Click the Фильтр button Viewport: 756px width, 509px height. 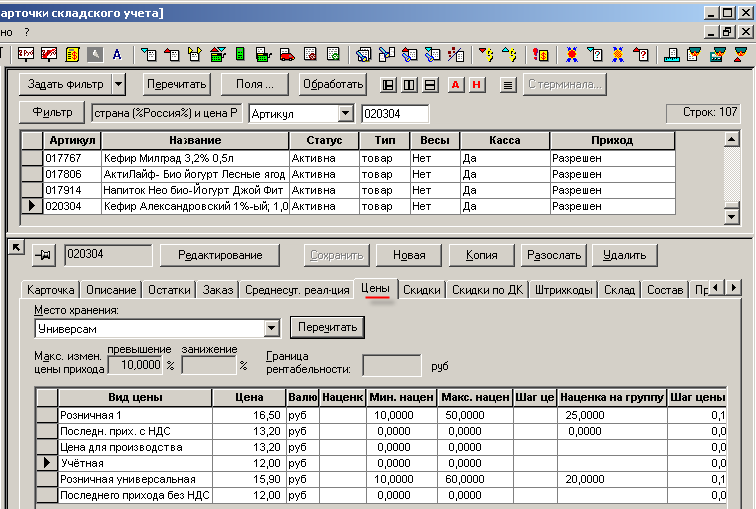pyautogui.click(x=52, y=112)
